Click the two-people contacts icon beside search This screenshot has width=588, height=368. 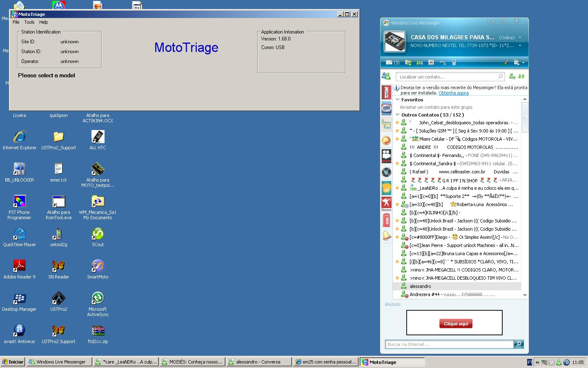coord(386,76)
